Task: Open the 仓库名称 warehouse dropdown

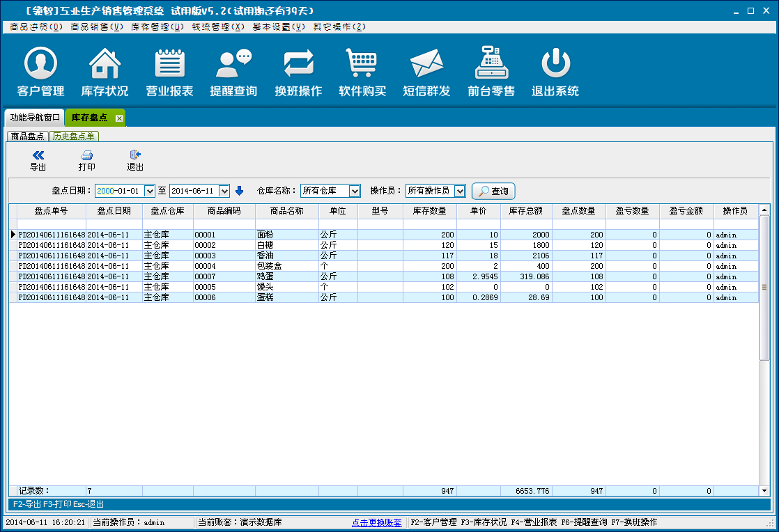Action: click(354, 191)
